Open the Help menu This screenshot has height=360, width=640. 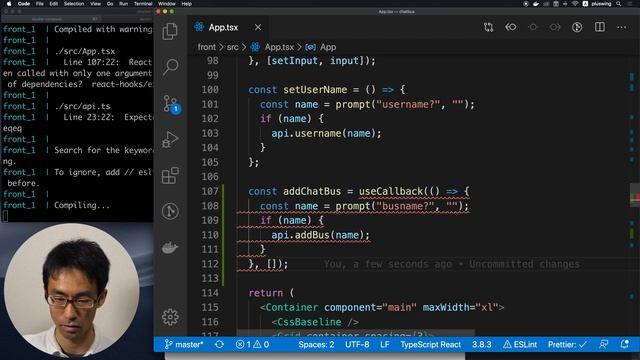click(x=187, y=4)
